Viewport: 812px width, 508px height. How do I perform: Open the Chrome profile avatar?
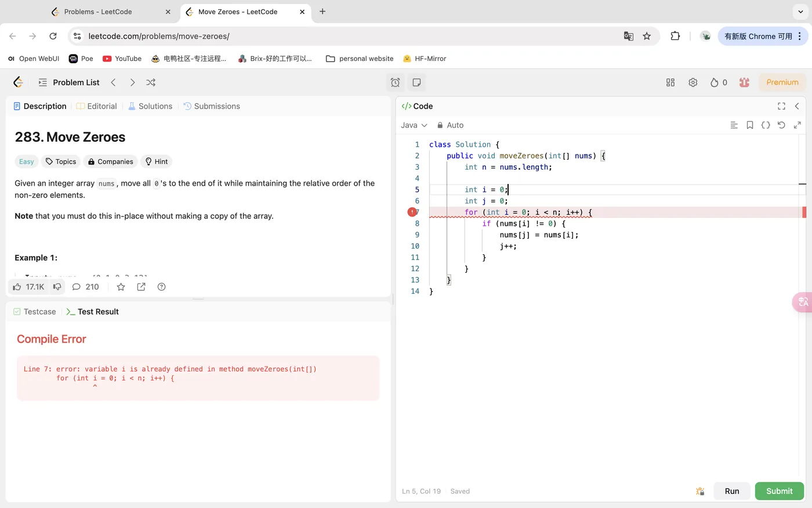[x=705, y=36]
